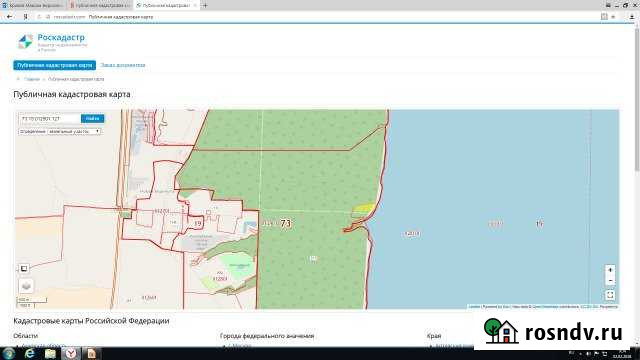Open the map layers switcher
The width and height of the screenshot is (640, 360).
26,286
